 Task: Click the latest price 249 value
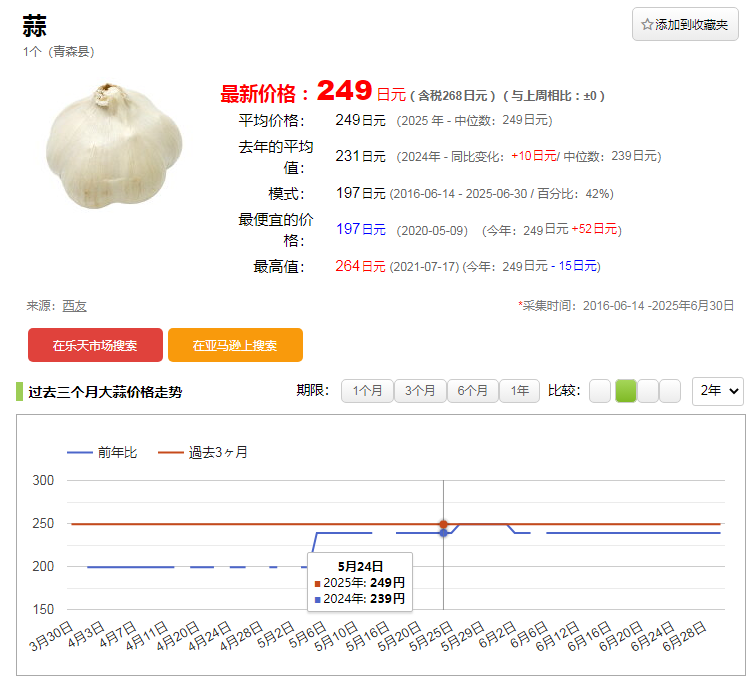[344, 90]
